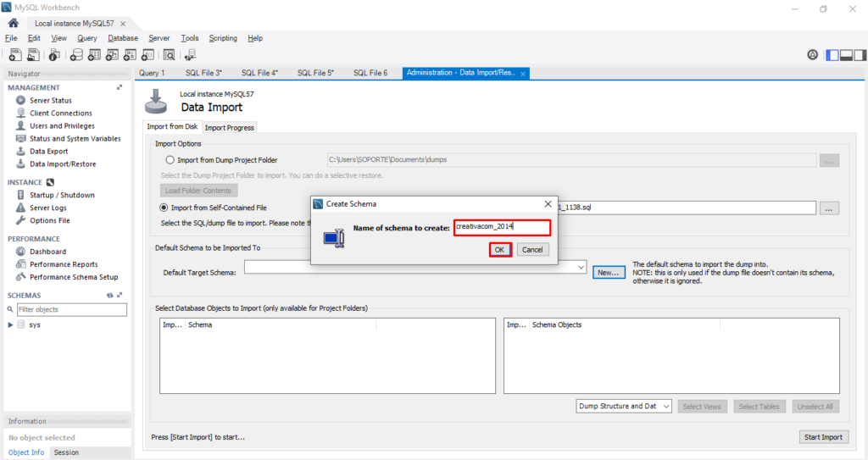The image size is (868, 460).
Task: Expand the Management section maximize icon
Action: point(119,87)
